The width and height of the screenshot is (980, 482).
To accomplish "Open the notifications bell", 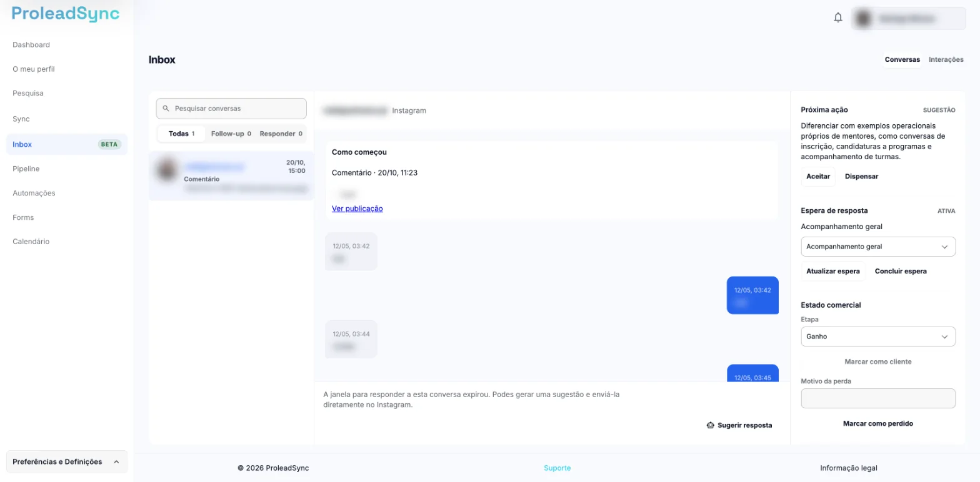I will 838,18.
